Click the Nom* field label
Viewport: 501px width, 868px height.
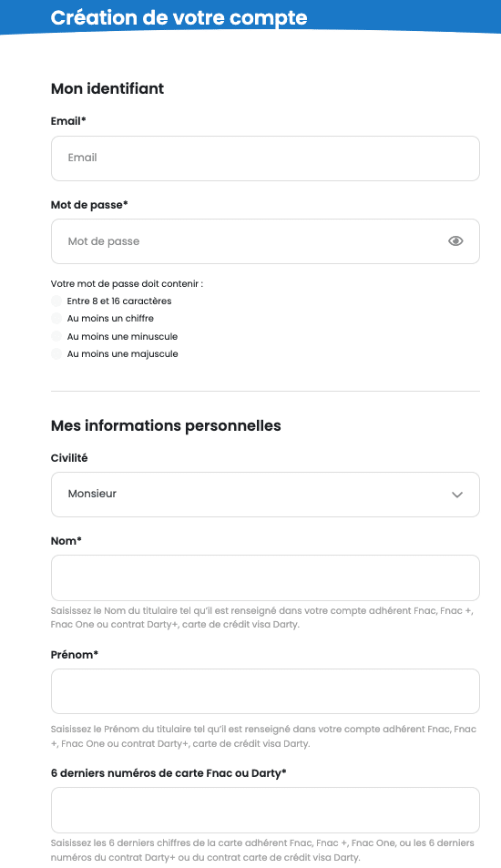click(66, 541)
